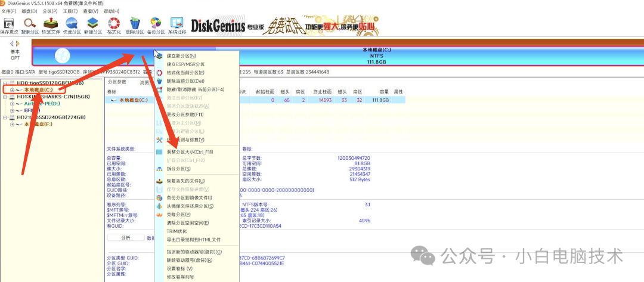Expand the AirBoot-PE(D:) tree node
Viewport: 644px width, 282px height.
tap(13, 104)
